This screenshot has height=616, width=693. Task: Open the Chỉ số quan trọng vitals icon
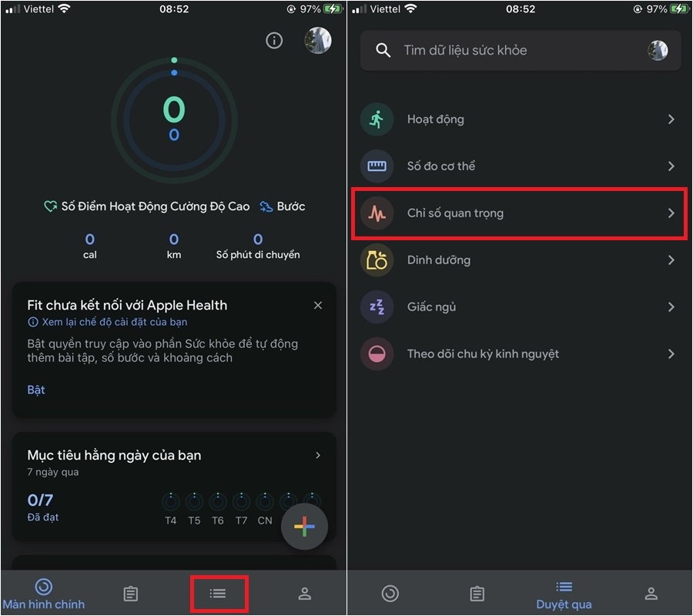coord(377,213)
